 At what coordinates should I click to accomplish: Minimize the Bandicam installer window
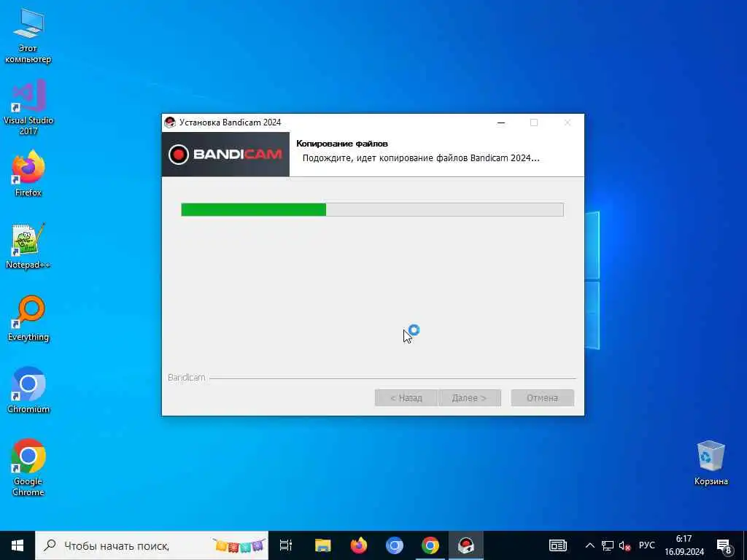point(500,122)
